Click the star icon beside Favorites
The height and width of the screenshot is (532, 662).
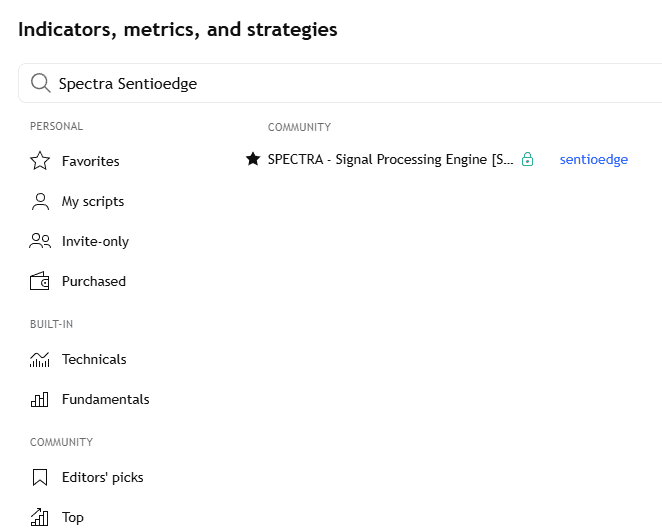(x=40, y=161)
